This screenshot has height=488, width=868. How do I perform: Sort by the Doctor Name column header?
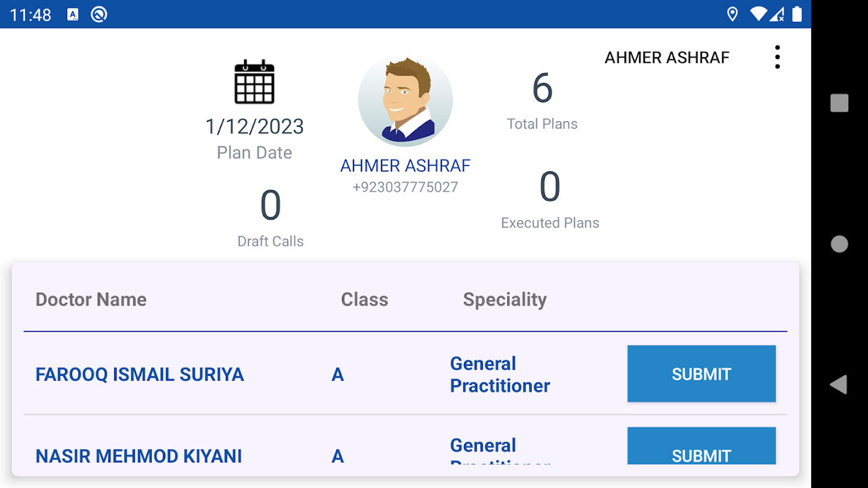(91, 300)
